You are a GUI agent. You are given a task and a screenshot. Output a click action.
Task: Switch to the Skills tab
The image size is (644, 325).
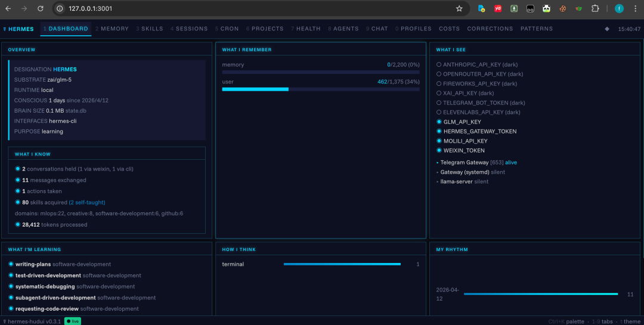pyautogui.click(x=150, y=29)
